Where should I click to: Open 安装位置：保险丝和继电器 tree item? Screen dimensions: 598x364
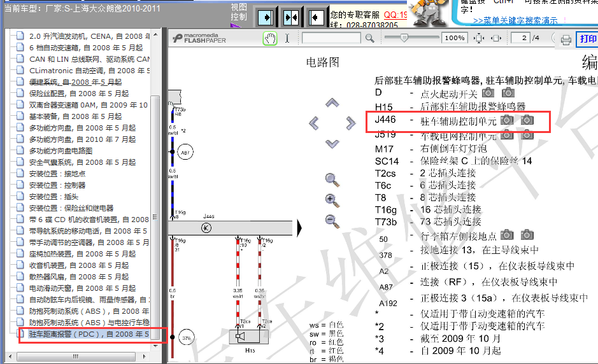point(71,207)
